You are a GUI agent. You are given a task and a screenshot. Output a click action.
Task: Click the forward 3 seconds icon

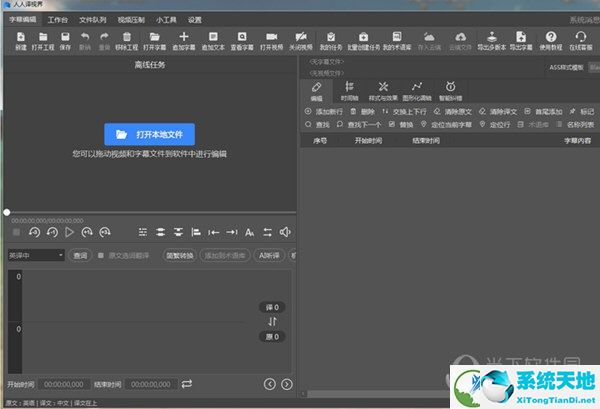105,232
